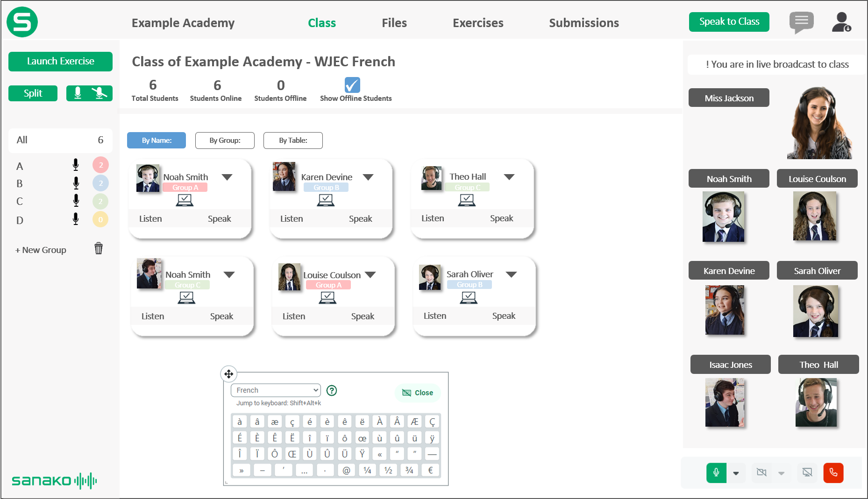Toggle the disabled camera icon
This screenshot has width=868, height=499.
pos(761,473)
